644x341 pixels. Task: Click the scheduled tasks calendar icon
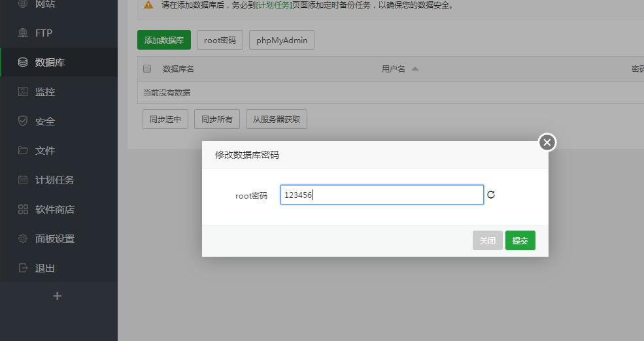click(x=23, y=180)
